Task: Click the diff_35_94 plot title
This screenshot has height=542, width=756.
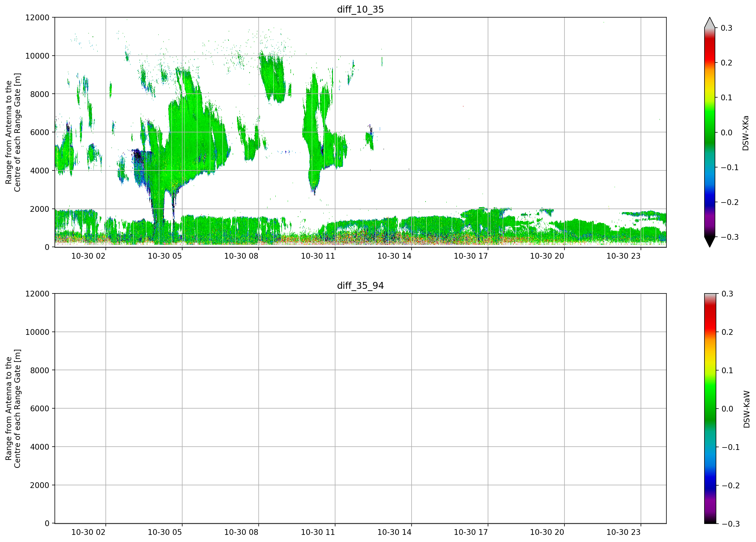Action: 360,286
